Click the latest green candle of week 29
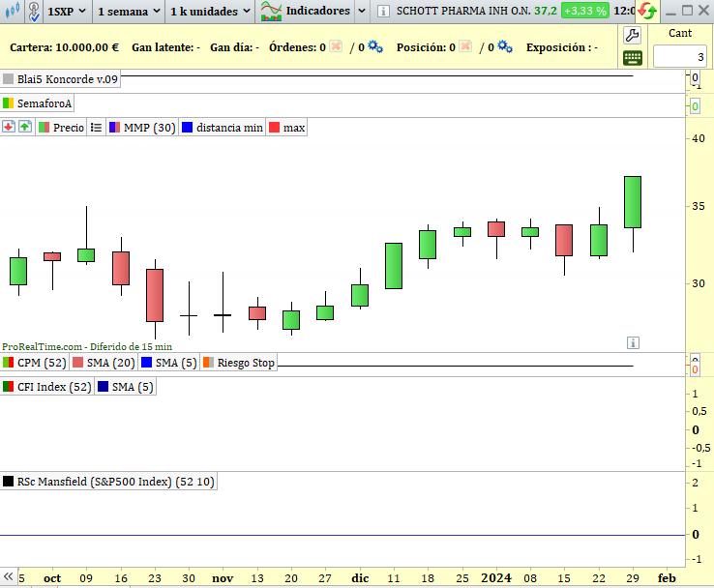The image size is (714, 588). click(x=633, y=202)
